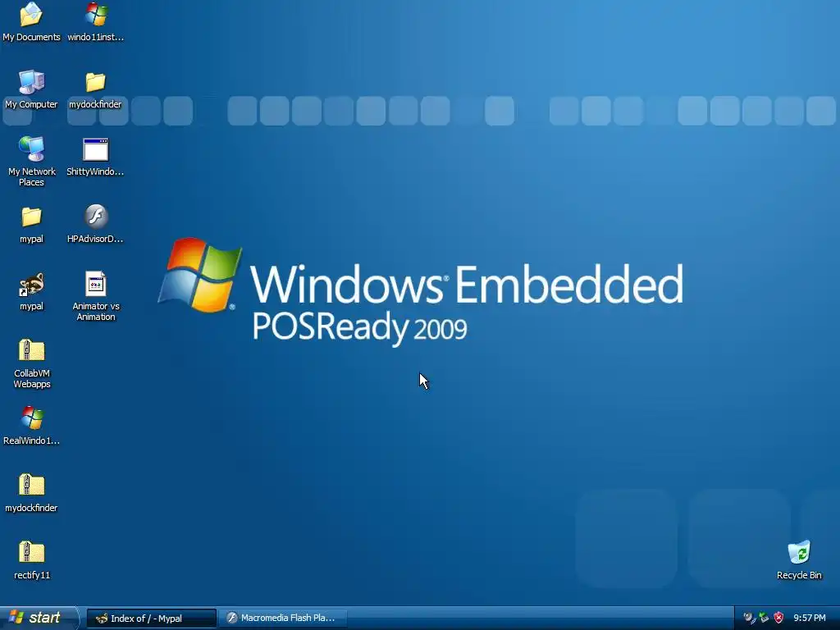Launch the mypal raccoon shortcut

pyautogui.click(x=32, y=291)
